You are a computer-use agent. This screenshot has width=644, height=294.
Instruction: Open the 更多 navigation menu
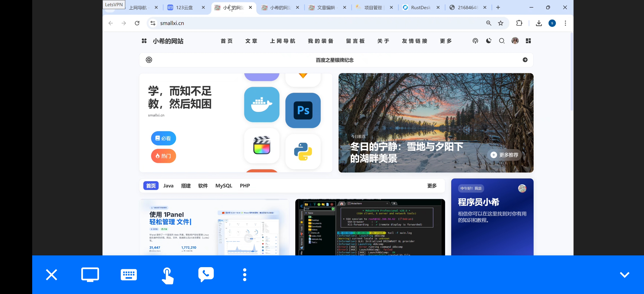pyautogui.click(x=446, y=41)
